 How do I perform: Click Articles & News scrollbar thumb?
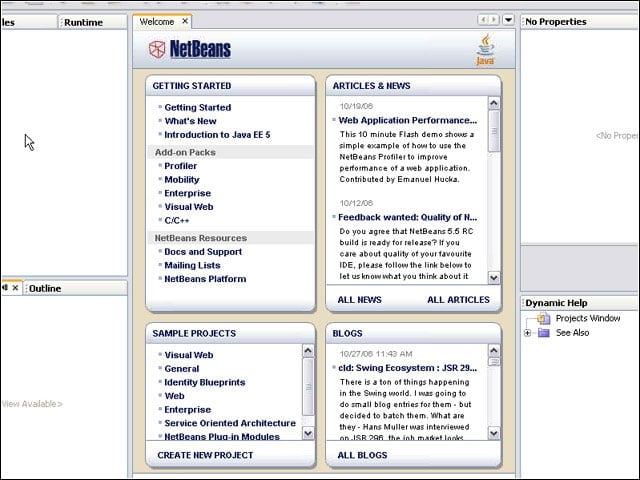(494, 131)
